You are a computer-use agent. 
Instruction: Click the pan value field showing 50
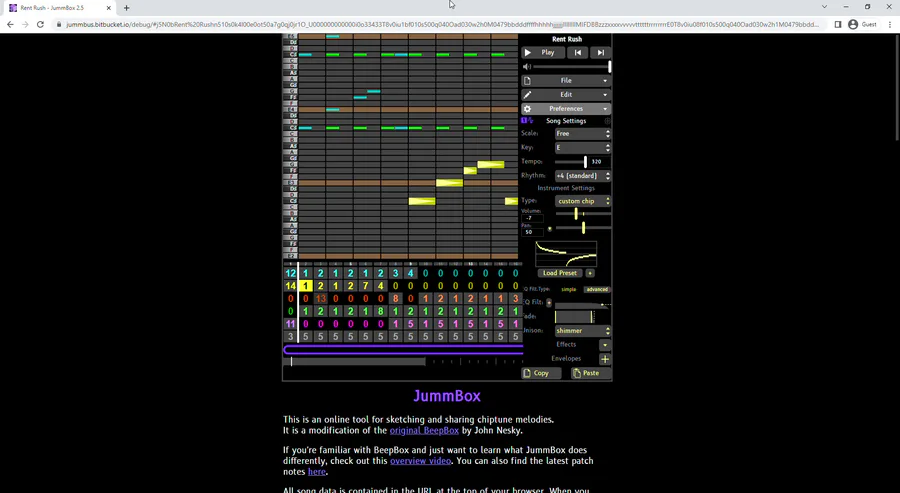pyautogui.click(x=532, y=232)
